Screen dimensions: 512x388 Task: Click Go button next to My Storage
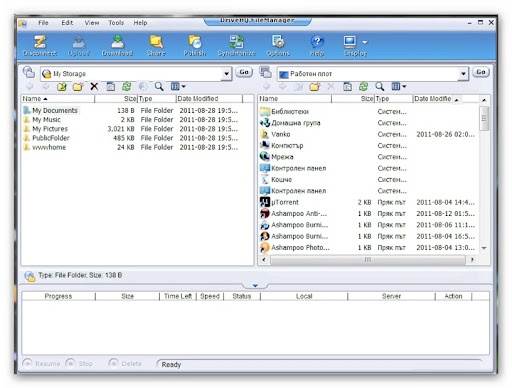point(244,72)
